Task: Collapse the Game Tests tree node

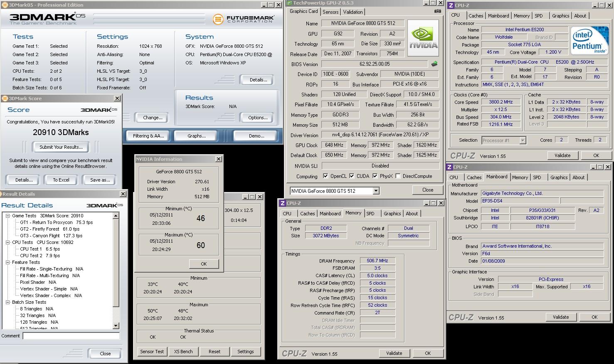Action: pos(8,216)
